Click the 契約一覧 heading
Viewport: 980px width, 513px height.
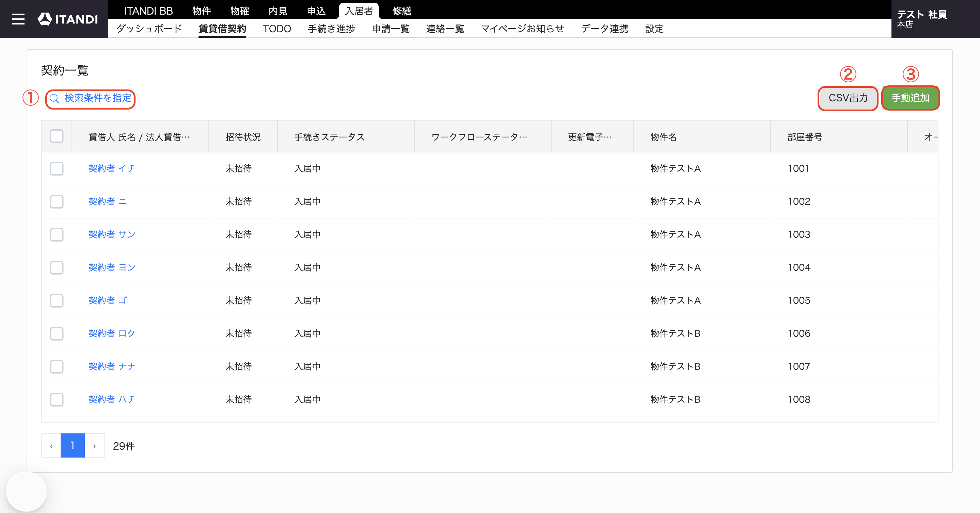tap(65, 70)
